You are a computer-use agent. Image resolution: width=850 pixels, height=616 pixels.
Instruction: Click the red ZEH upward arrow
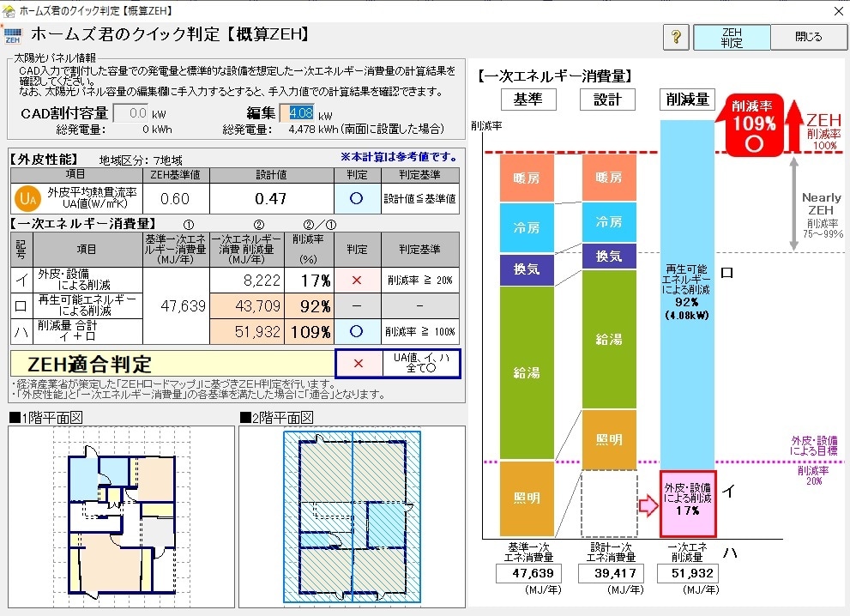pos(794,126)
